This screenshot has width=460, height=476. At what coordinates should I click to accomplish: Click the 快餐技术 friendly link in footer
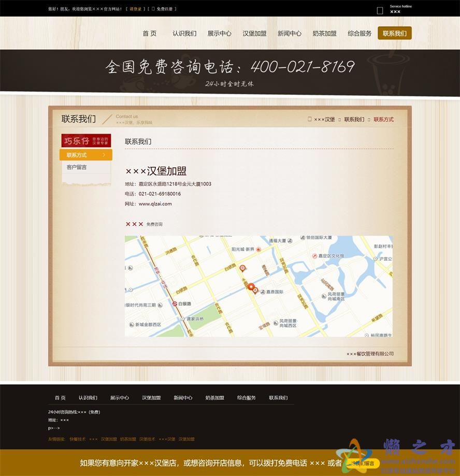77,439
